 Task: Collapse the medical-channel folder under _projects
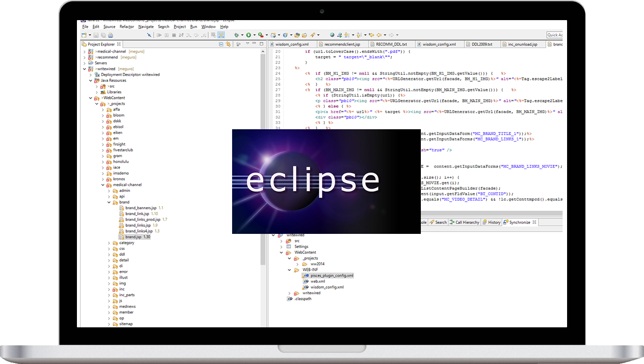[x=102, y=185]
